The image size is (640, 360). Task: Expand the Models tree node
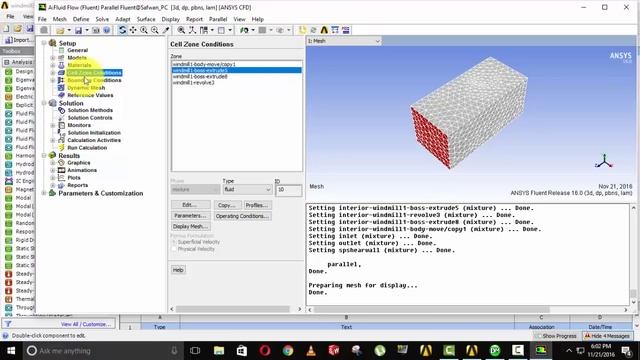tap(53, 58)
